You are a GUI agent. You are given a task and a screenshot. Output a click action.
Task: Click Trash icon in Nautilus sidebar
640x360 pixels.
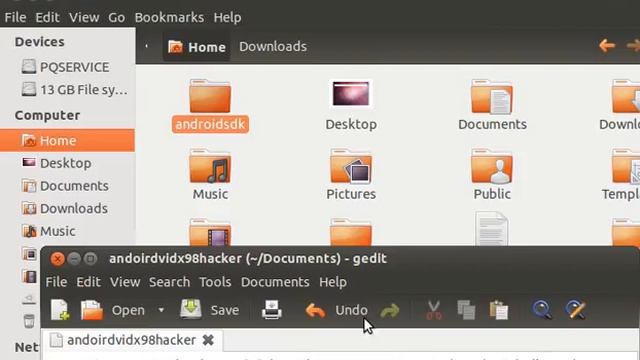(29, 321)
